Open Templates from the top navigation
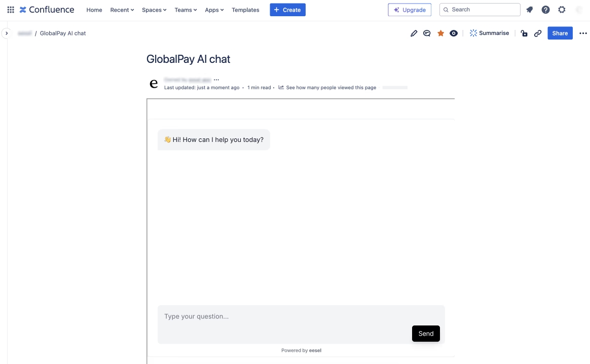The width and height of the screenshot is (590, 364). pos(245,10)
